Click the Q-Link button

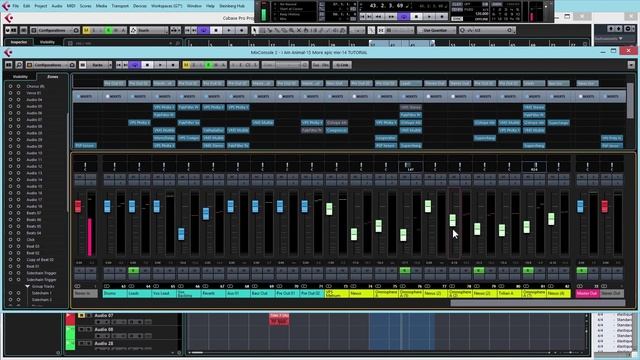tap(342, 65)
